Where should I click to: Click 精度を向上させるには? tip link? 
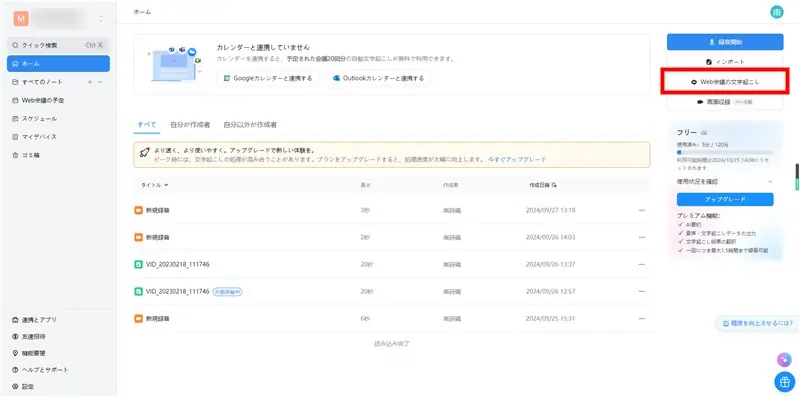click(x=758, y=324)
